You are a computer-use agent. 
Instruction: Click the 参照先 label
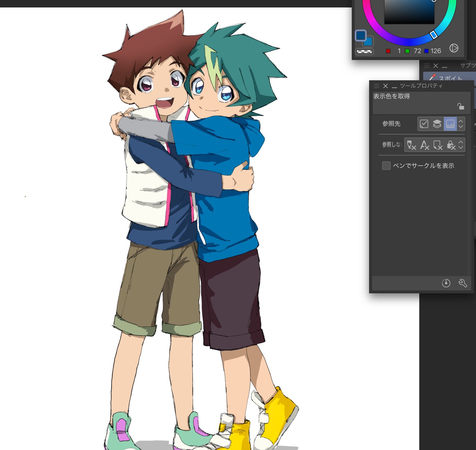pyautogui.click(x=391, y=124)
